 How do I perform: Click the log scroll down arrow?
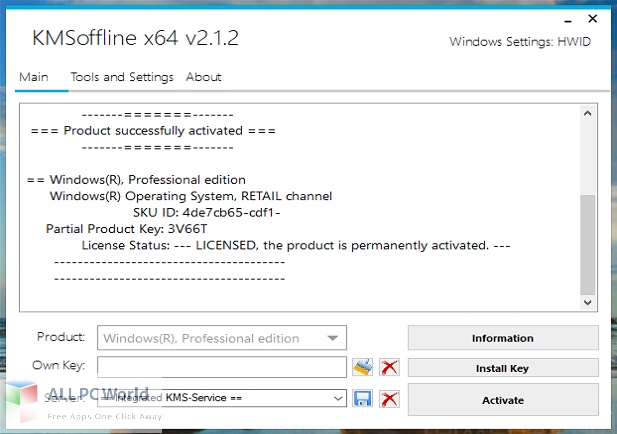[x=587, y=303]
